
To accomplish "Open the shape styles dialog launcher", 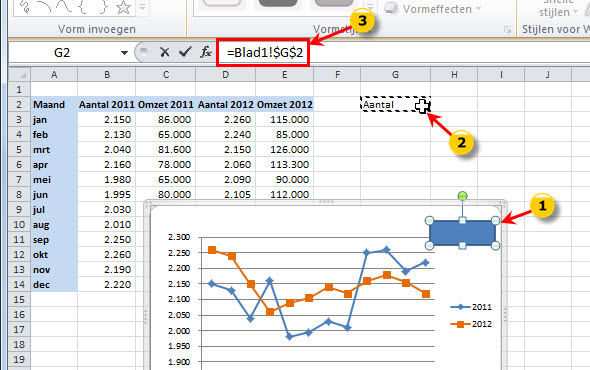I will (x=508, y=30).
